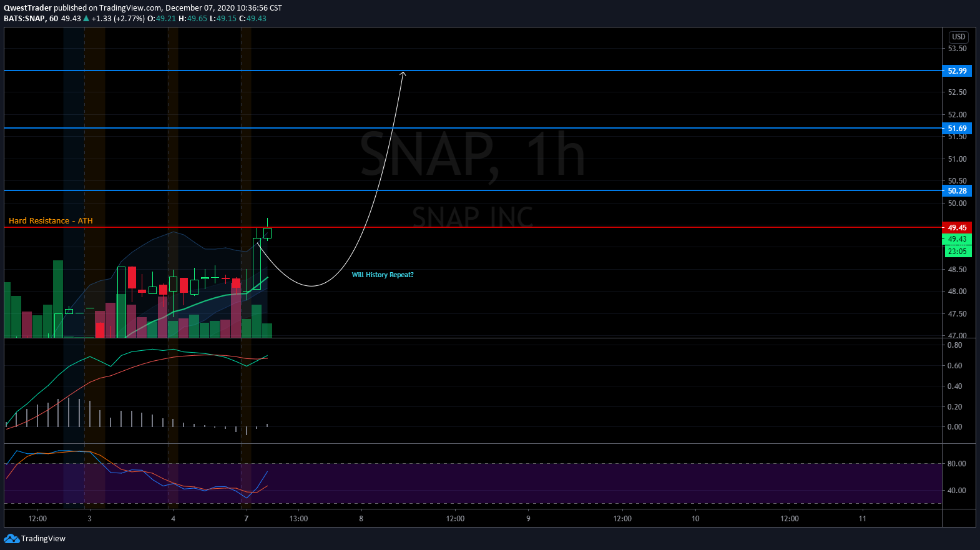Click the 0.00 MACD axis label
Screen dimensions: 980x550
pos(954,427)
